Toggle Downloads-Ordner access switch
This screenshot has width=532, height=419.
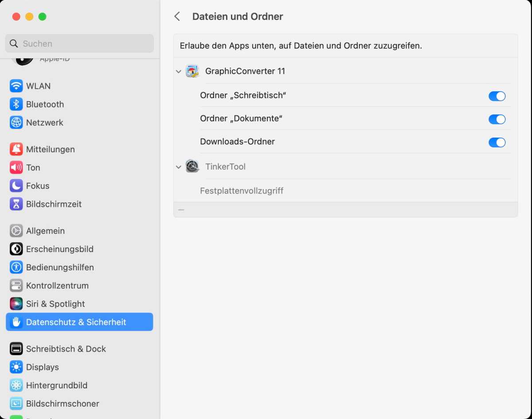click(x=497, y=142)
